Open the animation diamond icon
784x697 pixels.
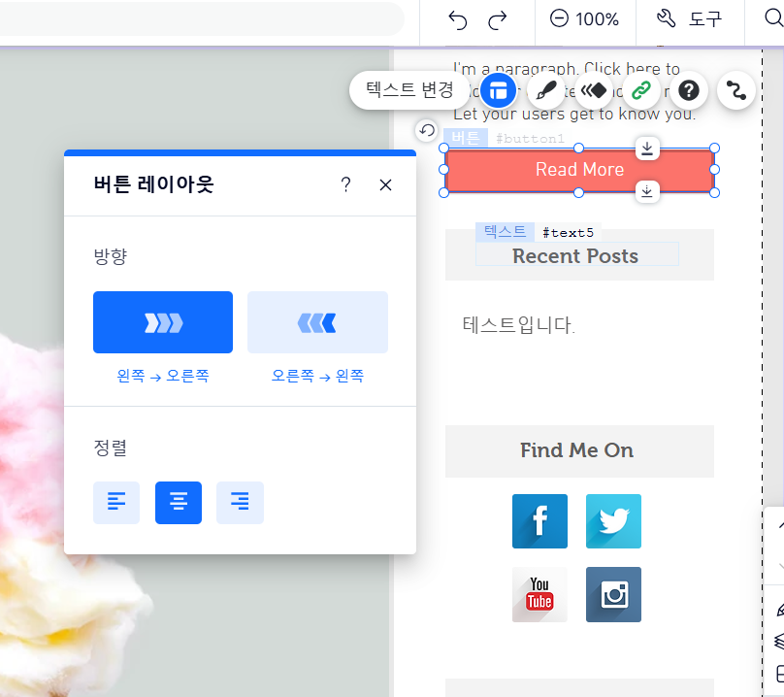[x=594, y=90]
